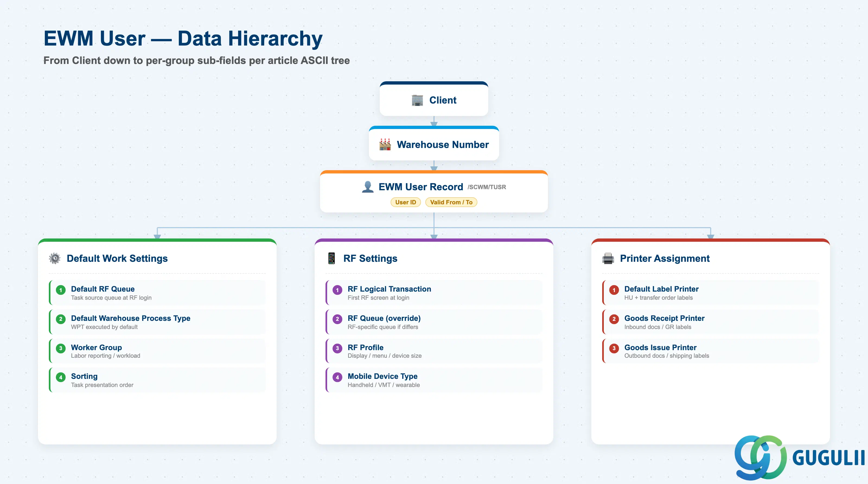Click the Goods Receipt Printer title
868x484 pixels.
(665, 318)
